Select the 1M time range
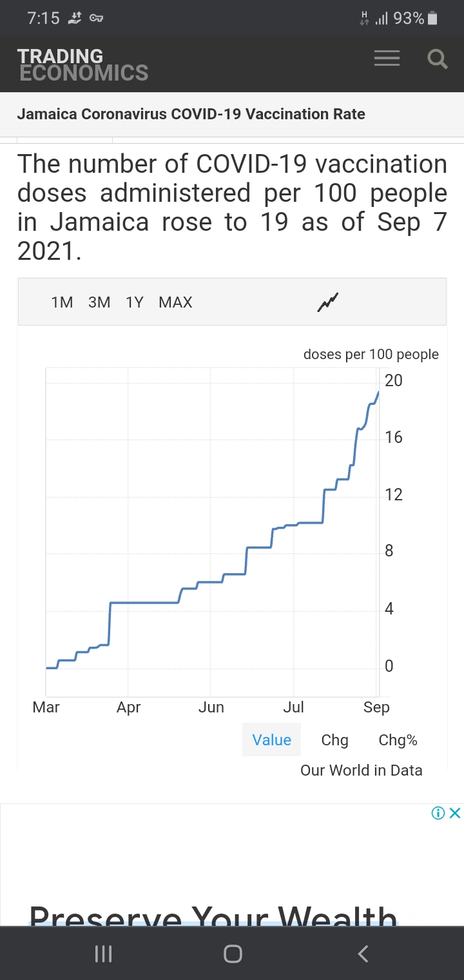The image size is (464, 980). point(62,302)
